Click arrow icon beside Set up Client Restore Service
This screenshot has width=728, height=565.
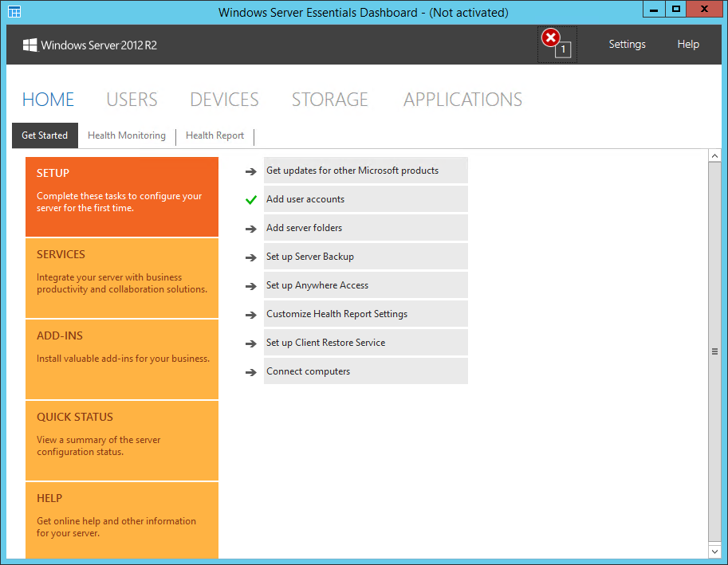[x=250, y=343]
